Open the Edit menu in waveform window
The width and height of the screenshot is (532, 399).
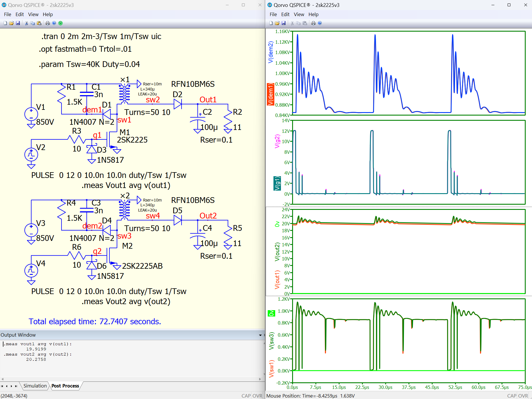click(285, 14)
